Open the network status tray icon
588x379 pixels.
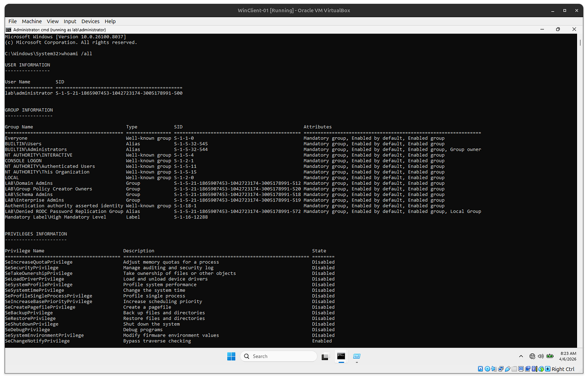coord(532,356)
